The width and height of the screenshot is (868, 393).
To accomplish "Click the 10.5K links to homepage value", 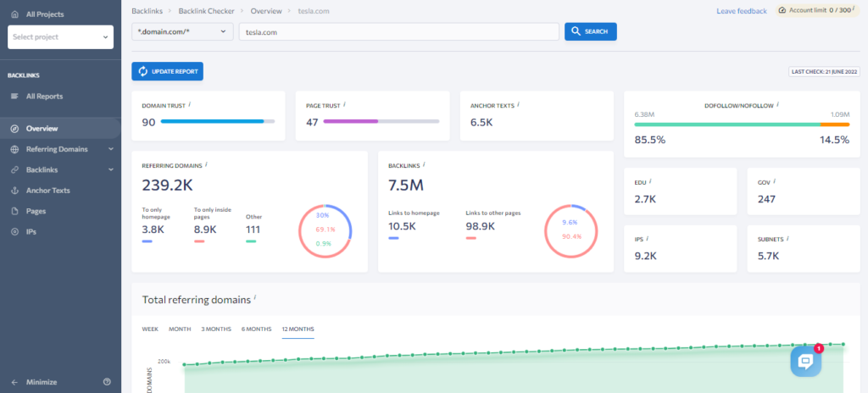I will [x=403, y=226].
